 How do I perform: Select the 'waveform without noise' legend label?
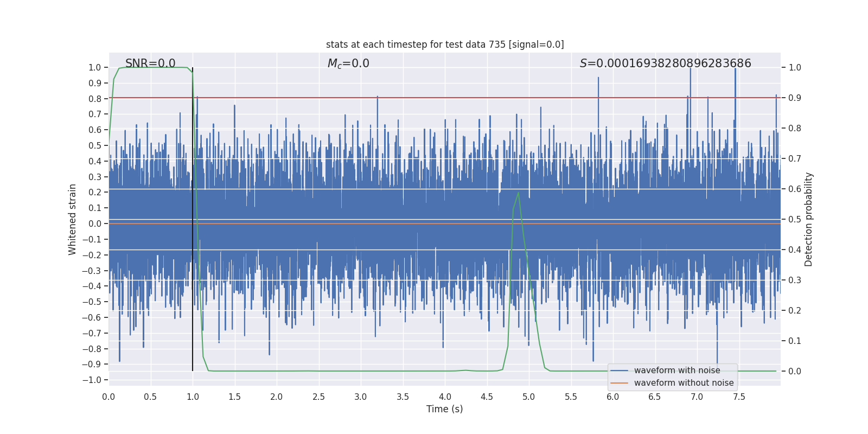pyautogui.click(x=684, y=383)
